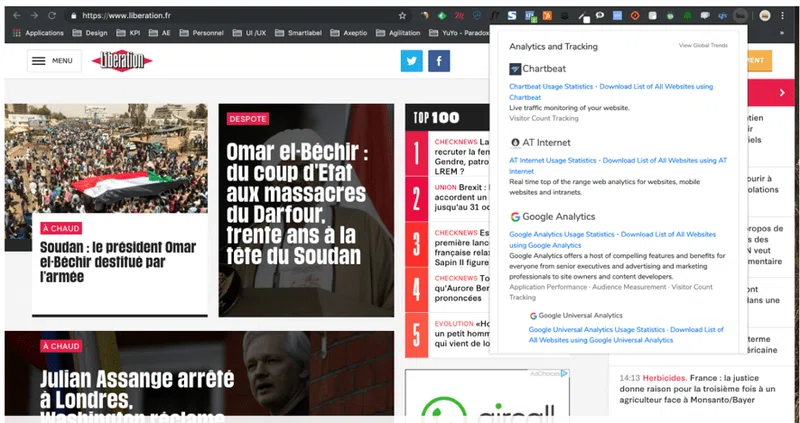Click the solid orange square extension icon

547,16
